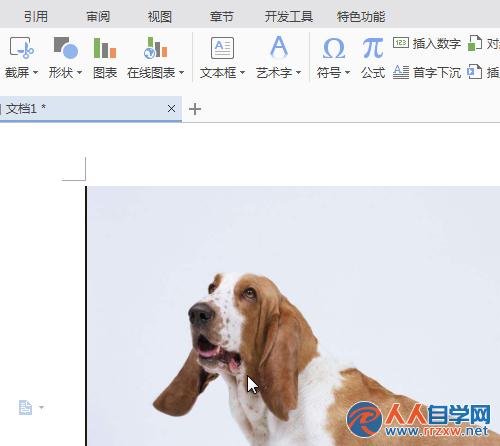
Task: Expand the 在线图表 dropdown arrow
Action: point(181,72)
